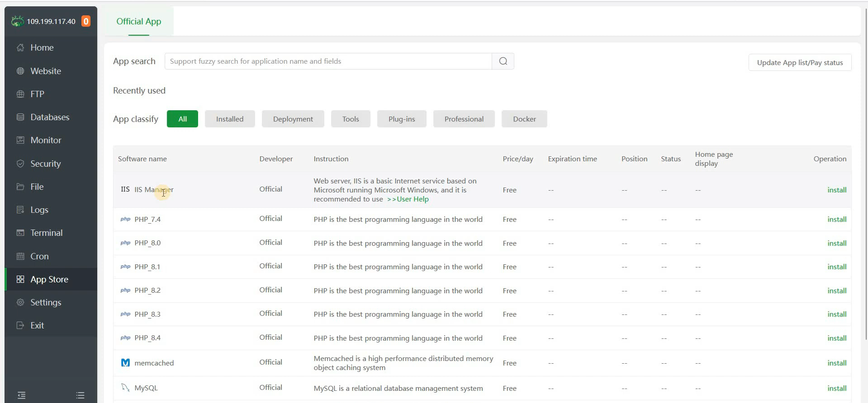Click the php icon beside PHP_7.4
The height and width of the screenshot is (403, 868).
point(125,219)
